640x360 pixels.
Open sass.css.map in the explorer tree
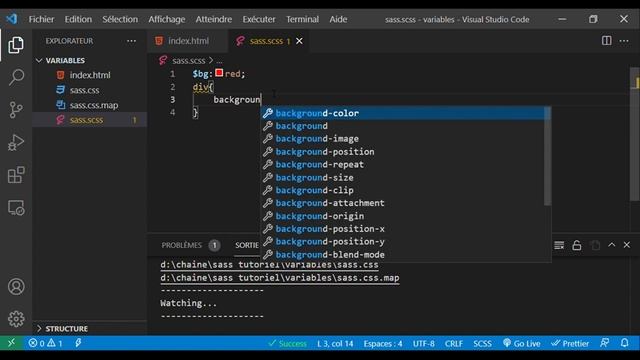point(93,105)
